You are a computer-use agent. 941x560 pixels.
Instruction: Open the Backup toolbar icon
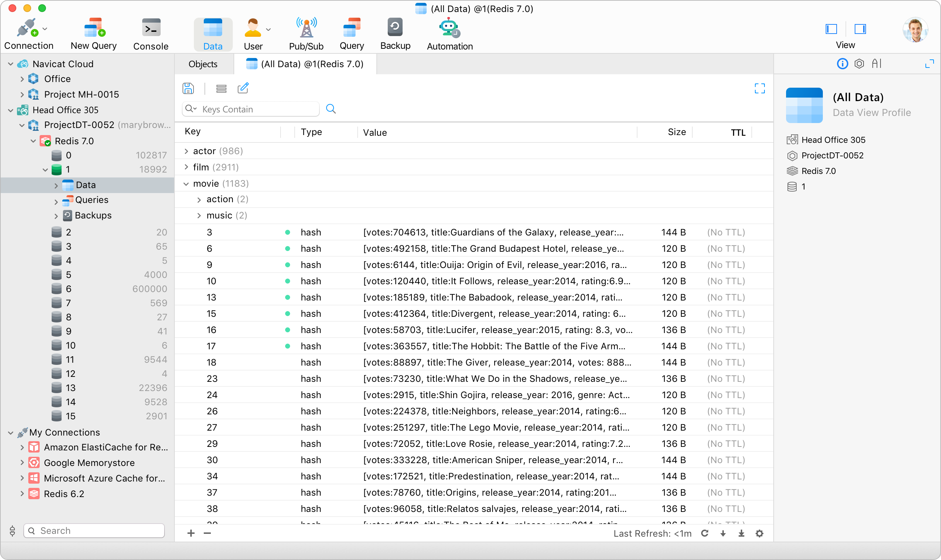coord(395,34)
